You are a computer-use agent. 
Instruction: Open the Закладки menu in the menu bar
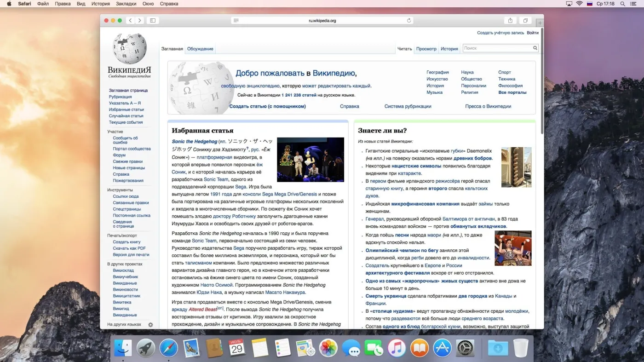coord(126,4)
